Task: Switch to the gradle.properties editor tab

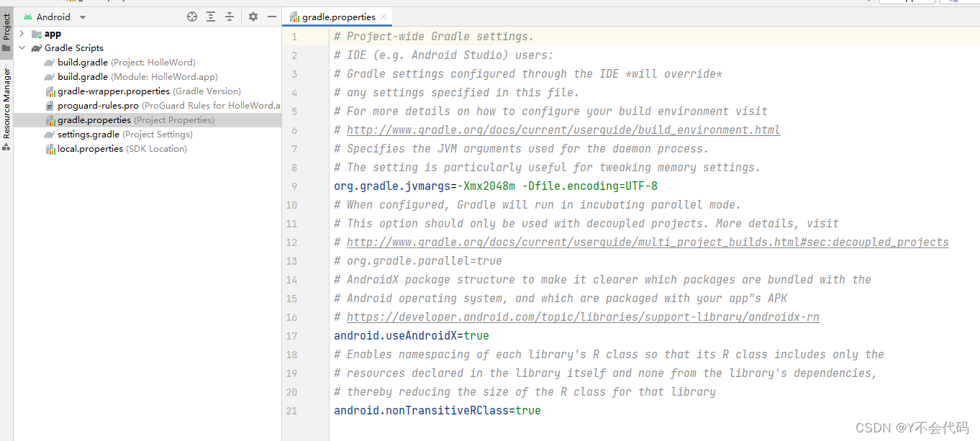Action: tap(338, 17)
